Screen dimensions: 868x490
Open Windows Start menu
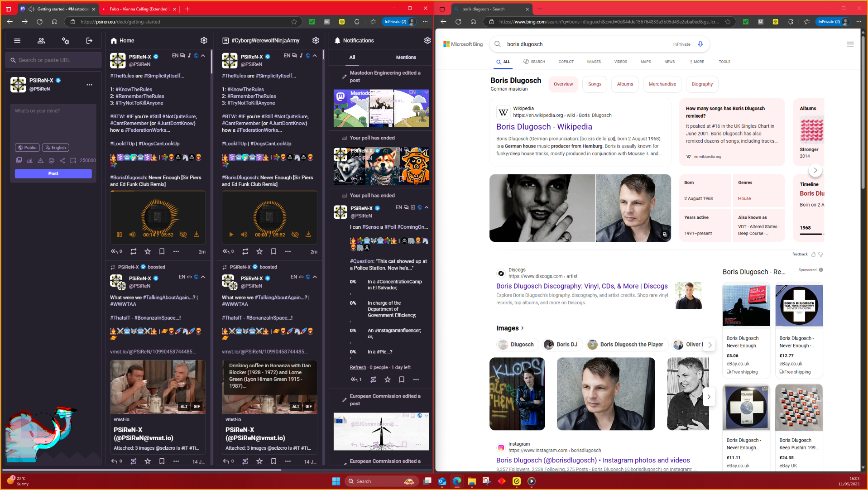(x=336, y=481)
